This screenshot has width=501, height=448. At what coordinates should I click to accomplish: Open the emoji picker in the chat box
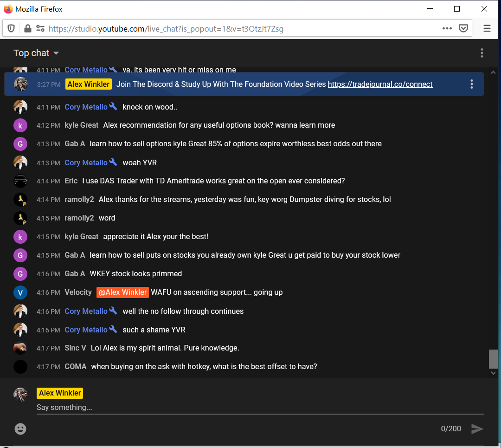pyautogui.click(x=20, y=429)
